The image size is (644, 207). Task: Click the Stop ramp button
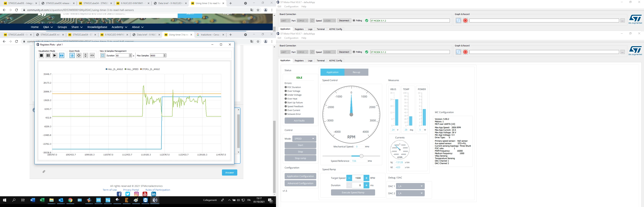click(x=301, y=158)
